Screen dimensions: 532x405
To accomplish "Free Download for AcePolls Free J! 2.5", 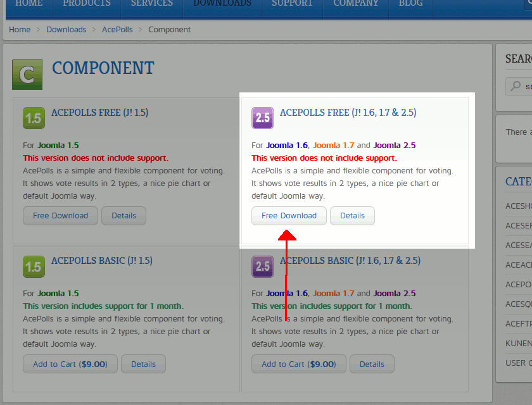I will 289,216.
